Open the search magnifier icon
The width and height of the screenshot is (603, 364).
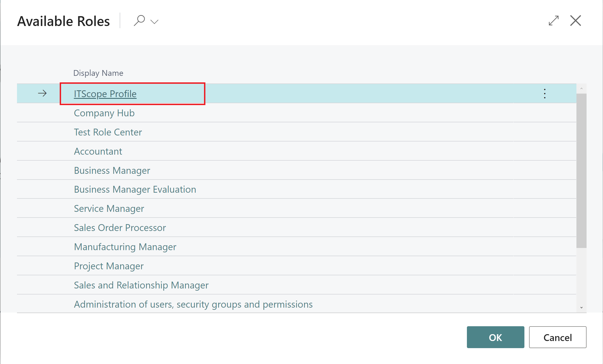point(140,20)
